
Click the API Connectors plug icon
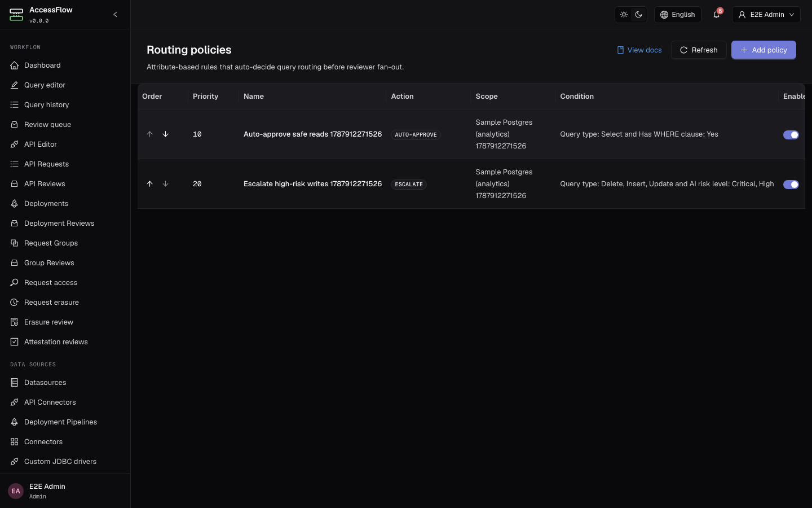15,402
